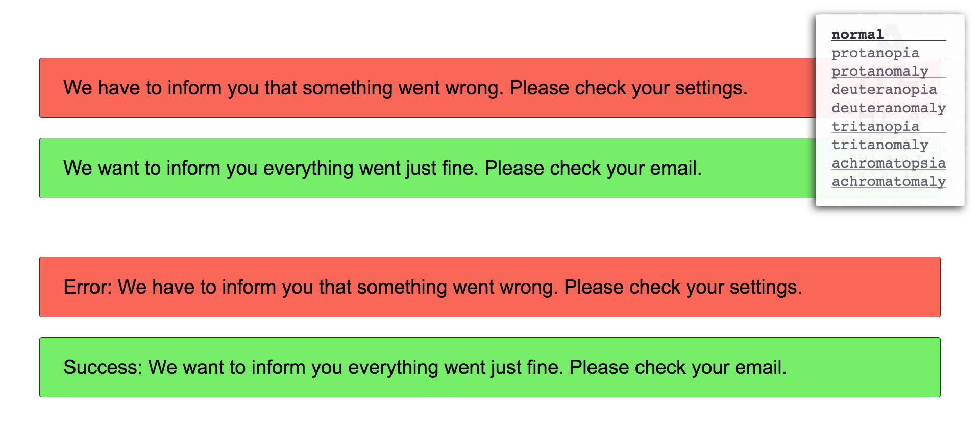
Task: Activate deuteranopia color simulation
Action: (x=884, y=89)
